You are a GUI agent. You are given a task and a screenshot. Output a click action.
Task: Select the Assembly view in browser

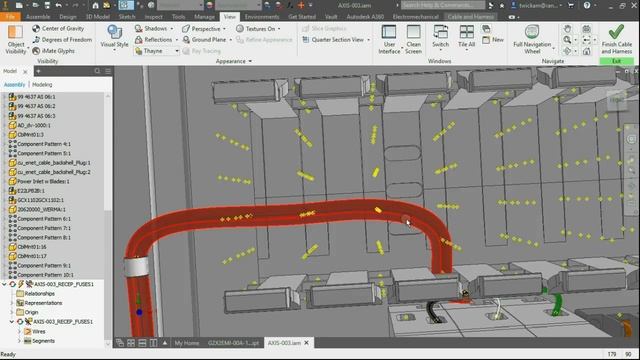14,84
